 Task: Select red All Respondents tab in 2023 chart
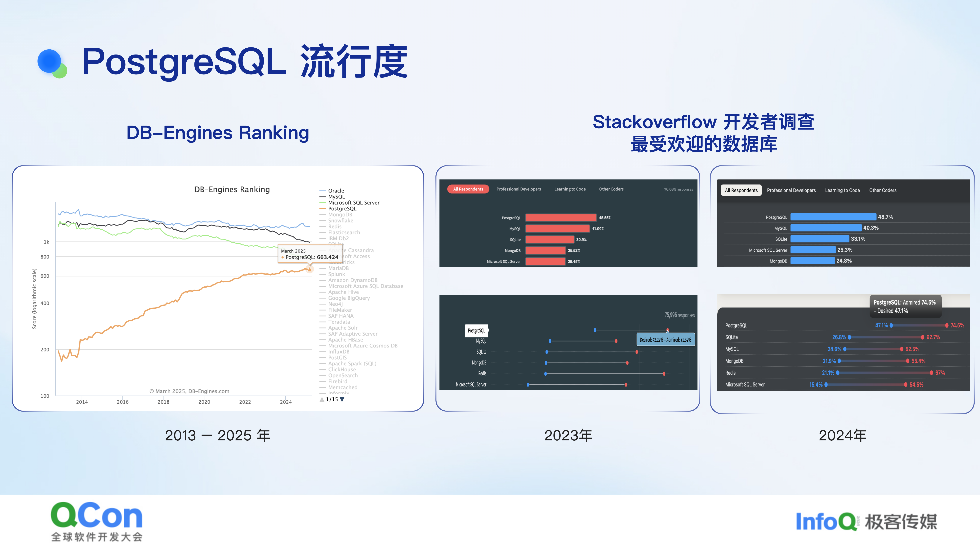(468, 189)
